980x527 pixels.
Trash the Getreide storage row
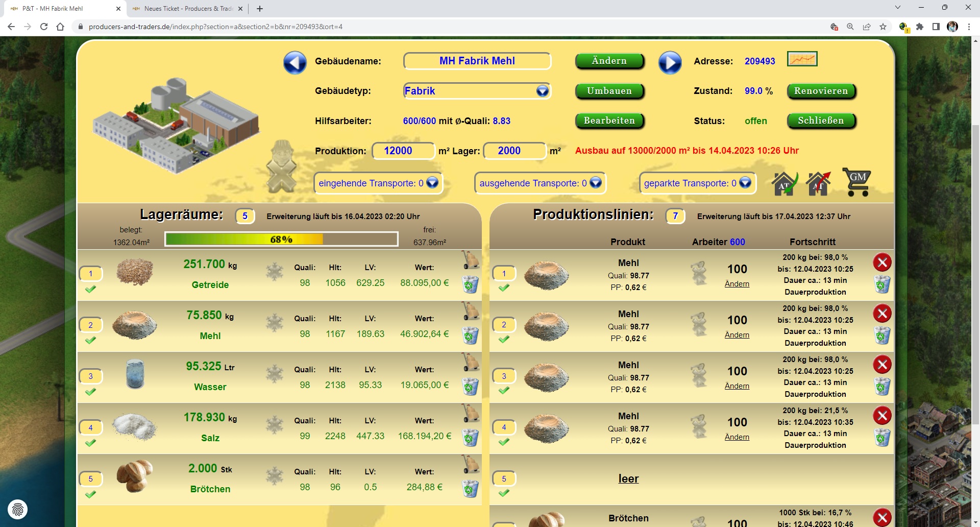click(x=470, y=284)
